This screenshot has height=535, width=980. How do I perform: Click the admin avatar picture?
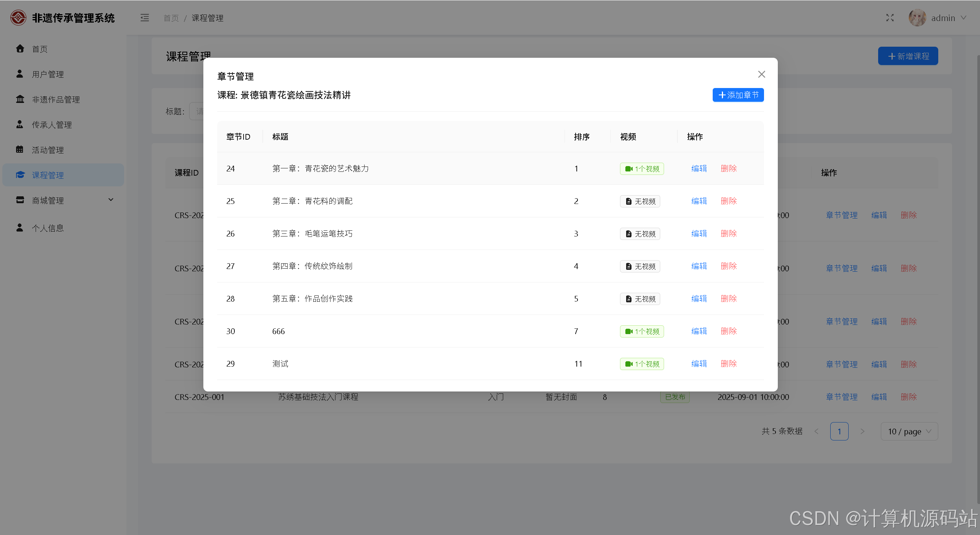point(917,18)
